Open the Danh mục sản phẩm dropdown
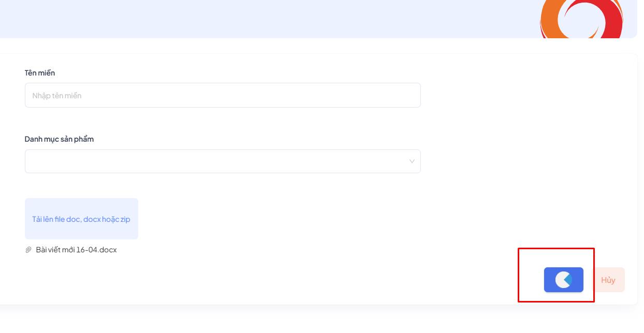Viewport: 644px width, 333px height. pos(223,161)
